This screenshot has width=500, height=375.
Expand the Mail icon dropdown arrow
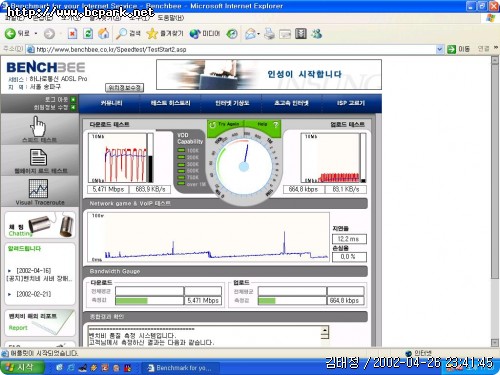pos(258,34)
